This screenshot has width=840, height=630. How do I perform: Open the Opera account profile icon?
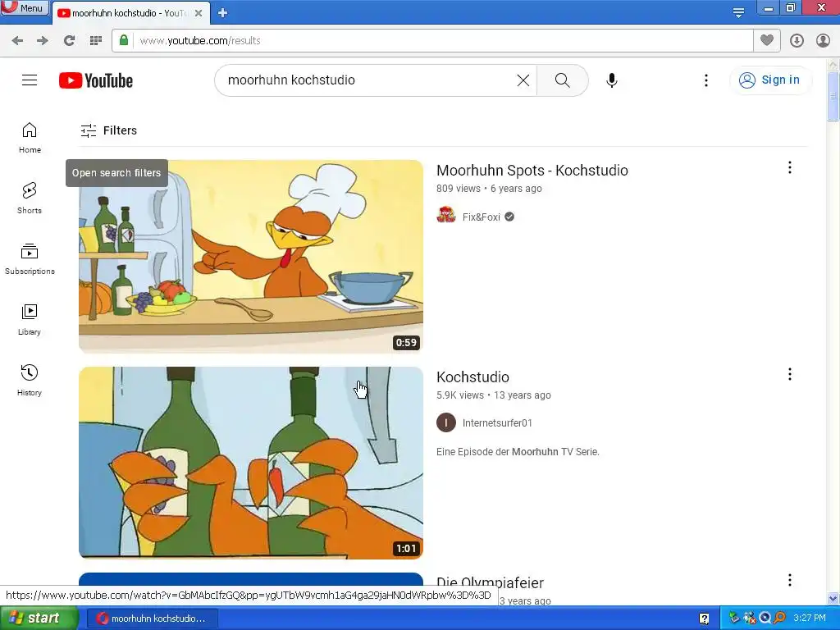pyautogui.click(x=823, y=41)
